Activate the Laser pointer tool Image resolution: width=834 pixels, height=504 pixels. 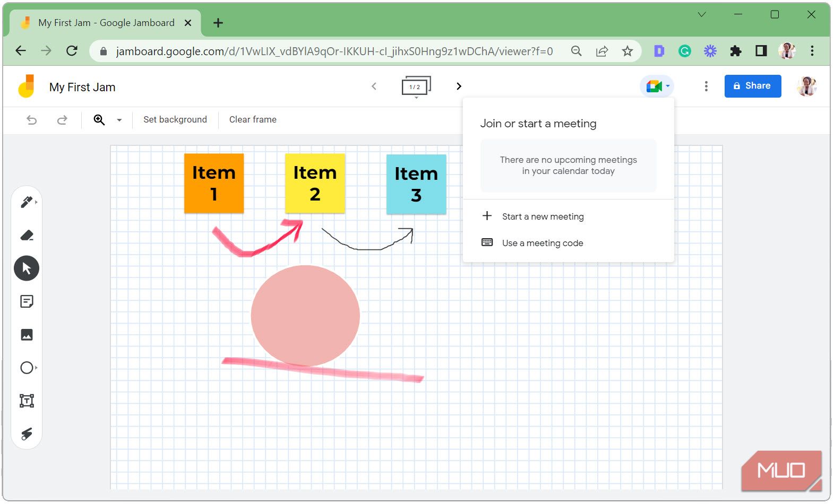coord(27,434)
